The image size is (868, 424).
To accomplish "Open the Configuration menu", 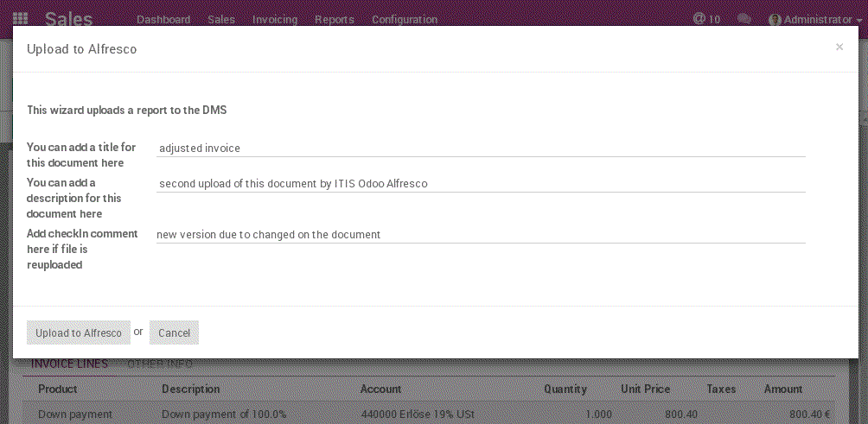I will point(405,19).
